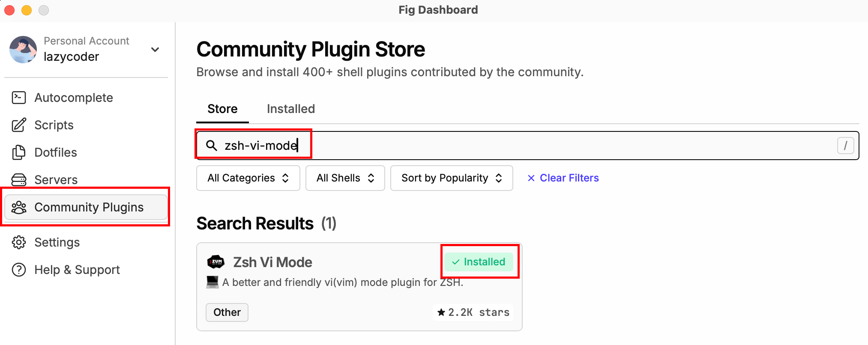This screenshot has width=868, height=345.
Task: Select the Store tab
Action: point(222,109)
